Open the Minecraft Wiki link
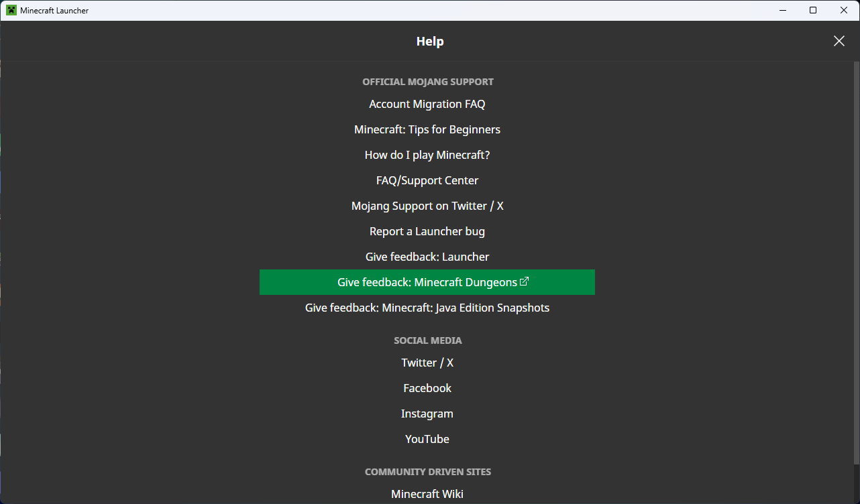The image size is (860, 504). [x=427, y=494]
